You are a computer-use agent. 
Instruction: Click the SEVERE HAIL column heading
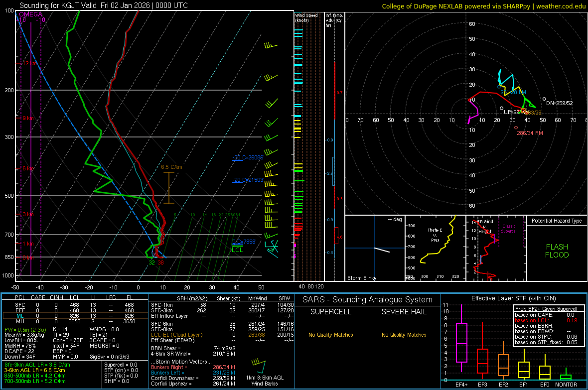pos(404,312)
